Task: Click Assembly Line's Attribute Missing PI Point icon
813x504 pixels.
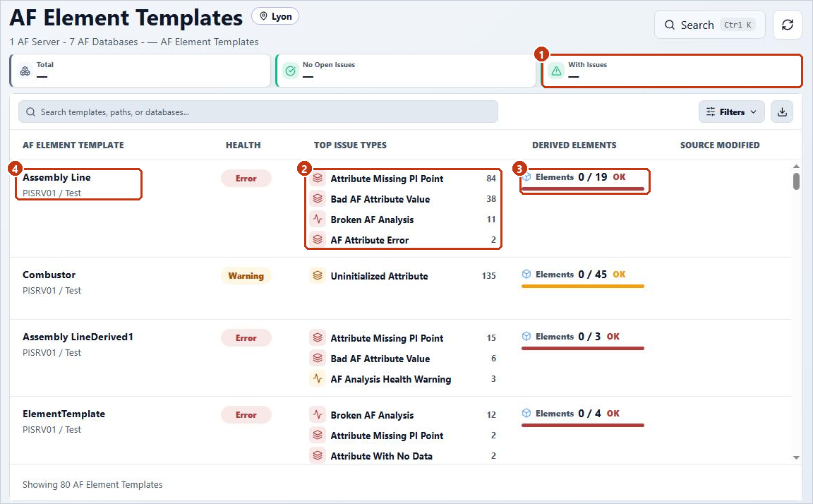Action: point(318,179)
